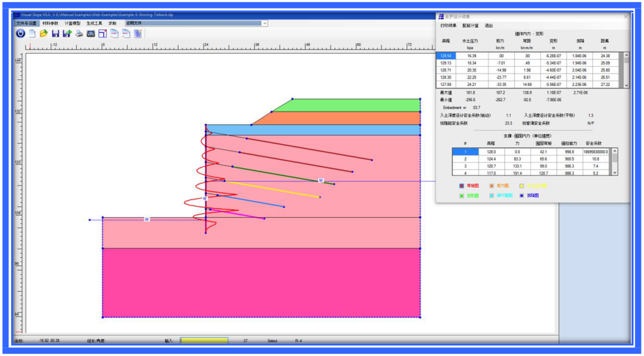The width and height of the screenshot is (644, 356).
Task: Expand the 近期文件 recent files dropdown
Action: click(x=264, y=23)
